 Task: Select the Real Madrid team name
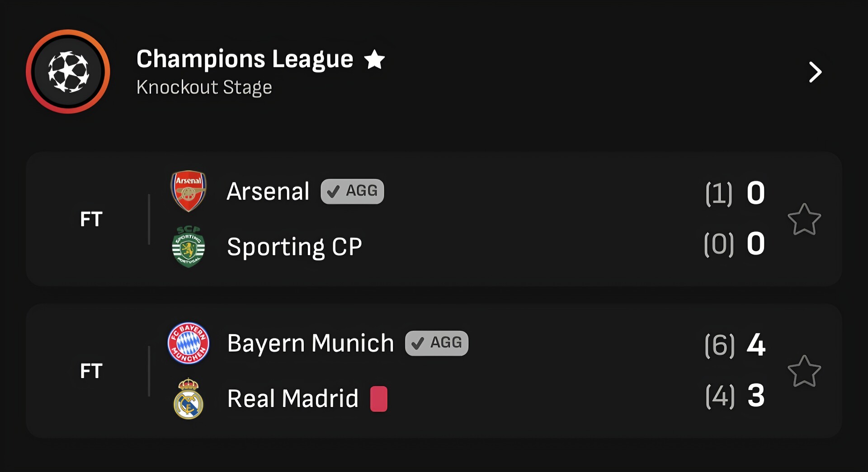292,399
